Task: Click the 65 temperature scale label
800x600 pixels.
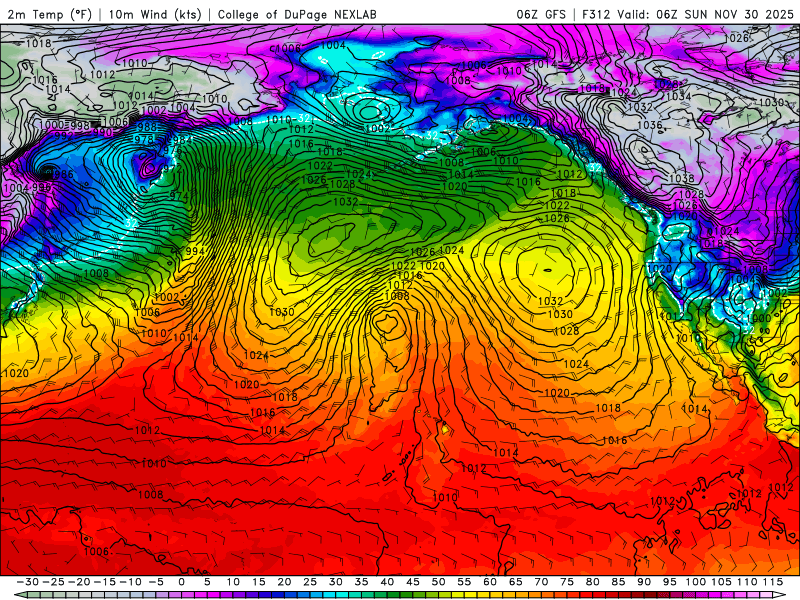Action: (x=515, y=582)
